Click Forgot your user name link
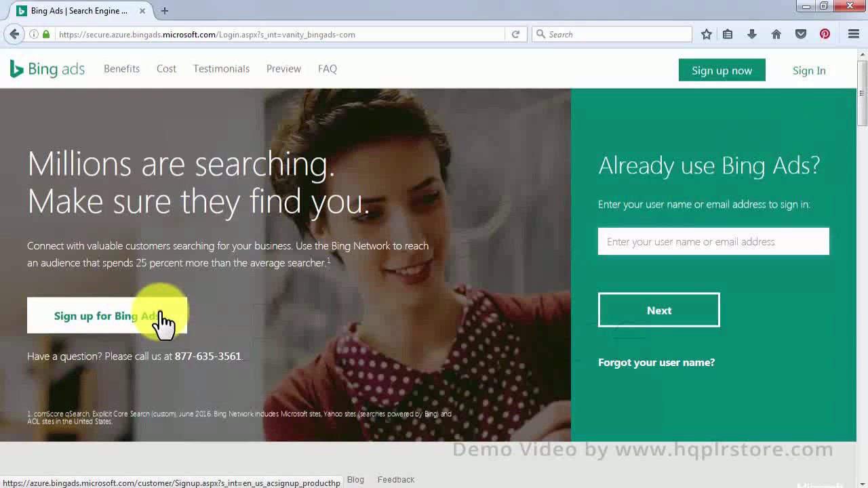Image resolution: width=868 pixels, height=488 pixels. tap(656, 363)
